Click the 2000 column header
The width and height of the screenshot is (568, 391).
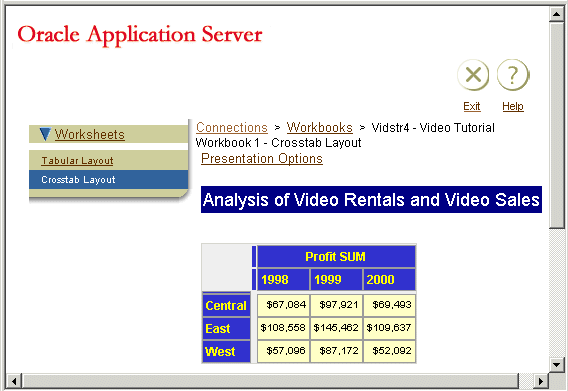tap(389, 279)
